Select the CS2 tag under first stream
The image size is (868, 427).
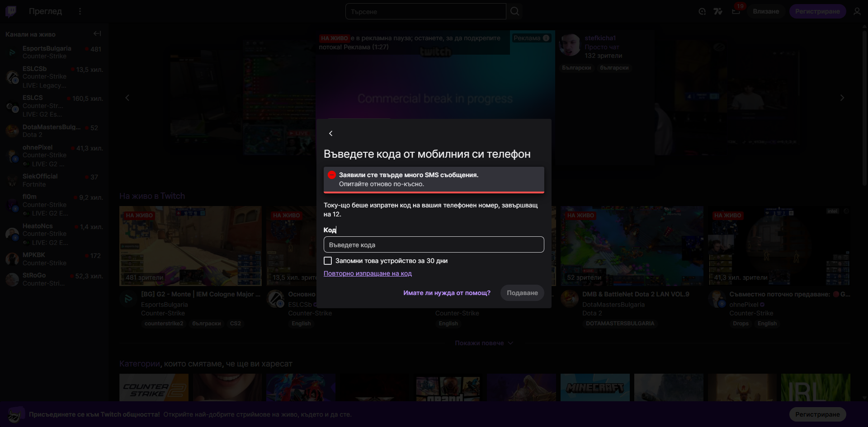click(236, 324)
